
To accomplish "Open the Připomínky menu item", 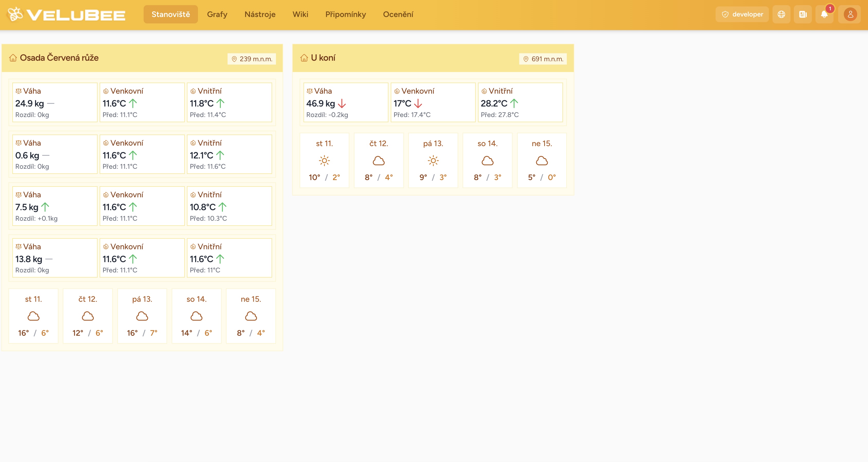I will point(345,14).
